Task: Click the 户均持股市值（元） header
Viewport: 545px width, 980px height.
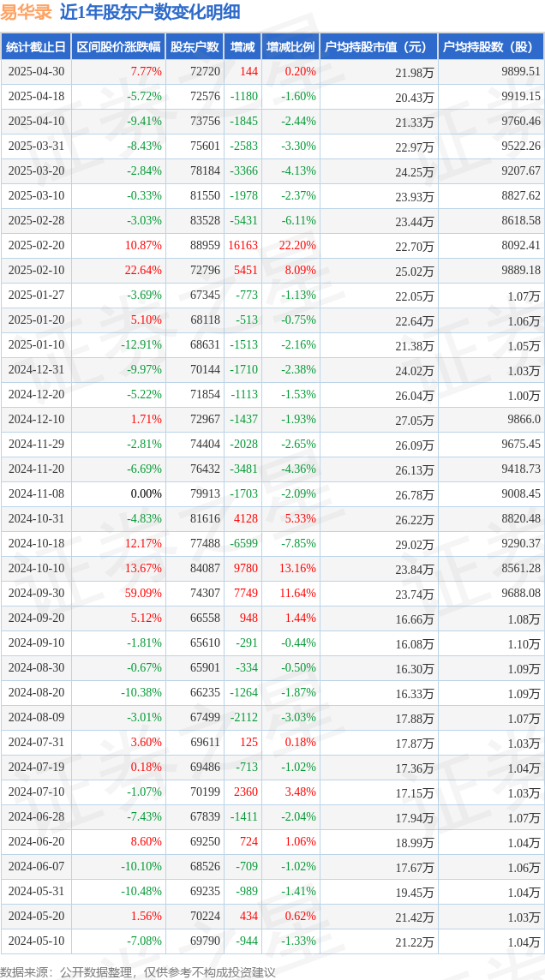Action: point(379,47)
